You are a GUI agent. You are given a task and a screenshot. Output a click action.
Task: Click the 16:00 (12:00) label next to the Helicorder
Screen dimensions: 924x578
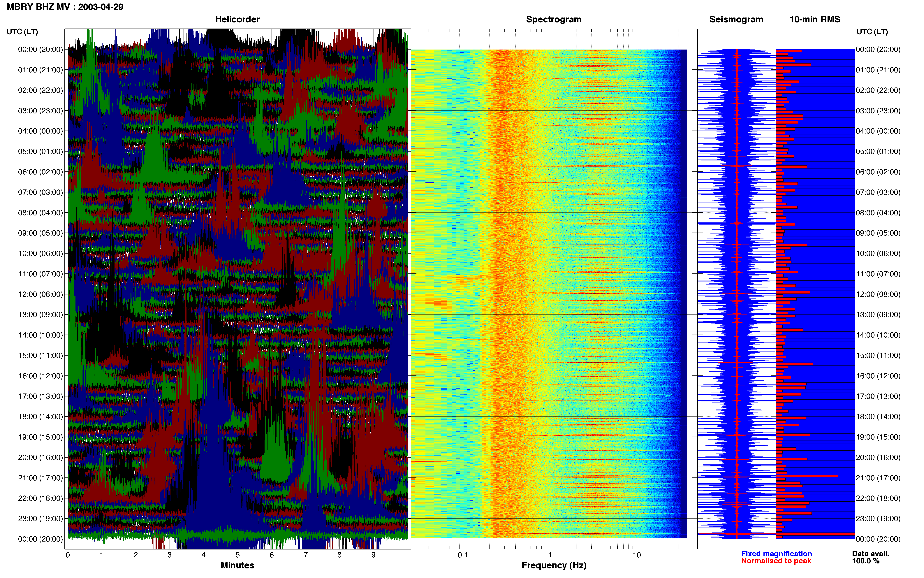(41, 376)
